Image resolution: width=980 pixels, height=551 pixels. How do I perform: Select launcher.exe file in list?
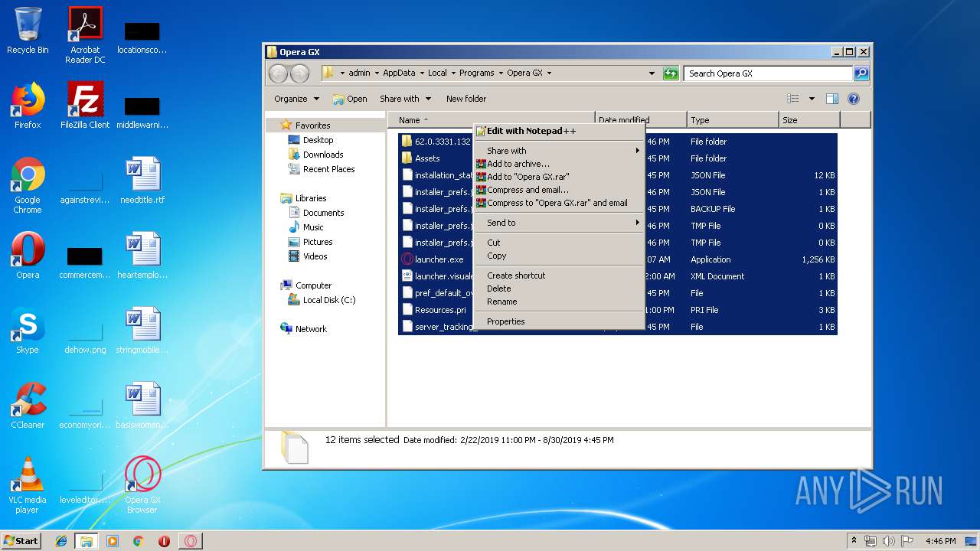click(439, 259)
